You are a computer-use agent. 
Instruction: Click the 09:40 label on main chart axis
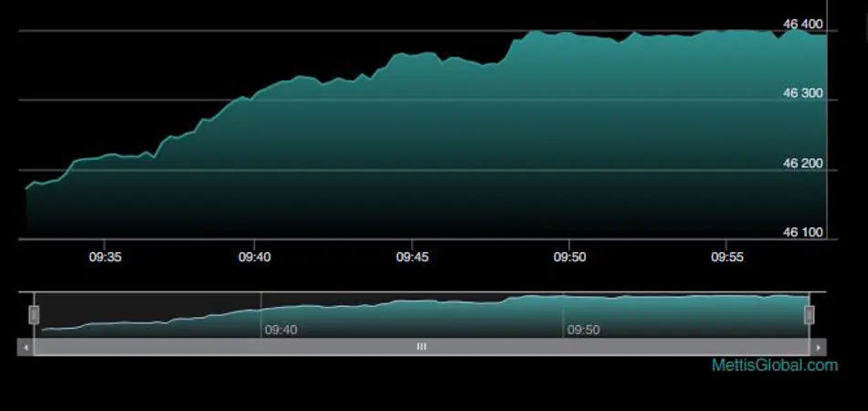pyautogui.click(x=255, y=258)
